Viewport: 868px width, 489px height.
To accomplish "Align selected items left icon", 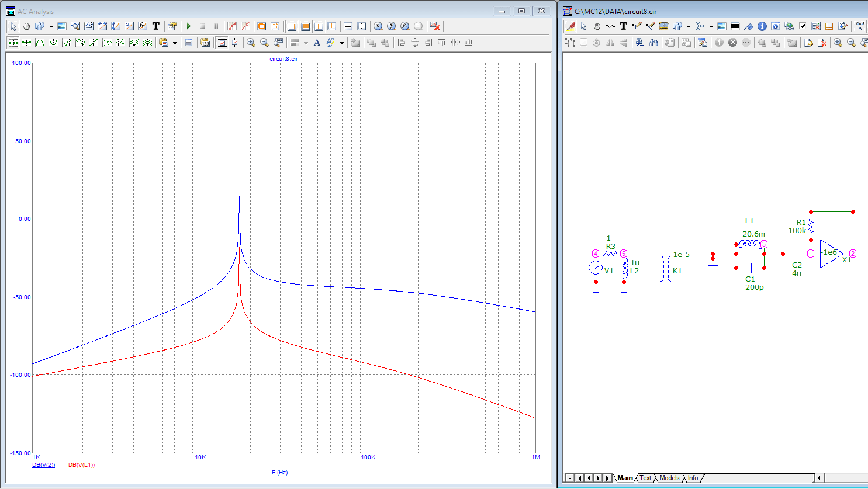I will click(x=401, y=43).
